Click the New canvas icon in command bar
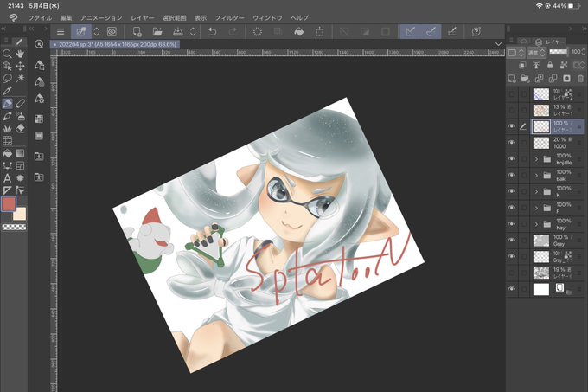This screenshot has width=588, height=392. [x=137, y=32]
